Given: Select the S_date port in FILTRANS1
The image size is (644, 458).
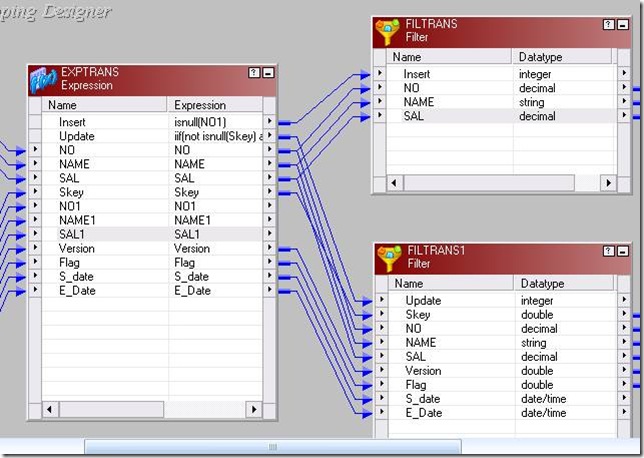Looking at the screenshot, I should pyautogui.click(x=423, y=399).
